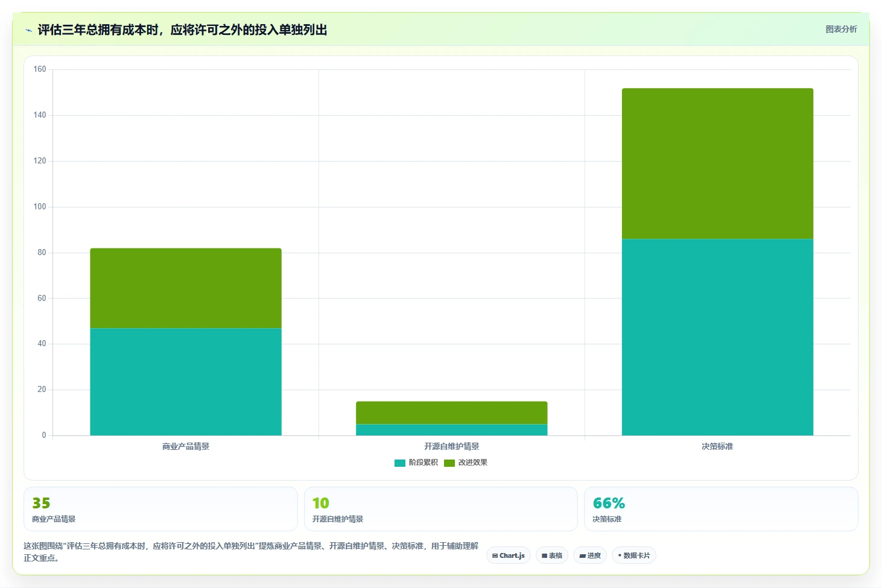
Task: Click the 进度 tag
Action: point(590,555)
